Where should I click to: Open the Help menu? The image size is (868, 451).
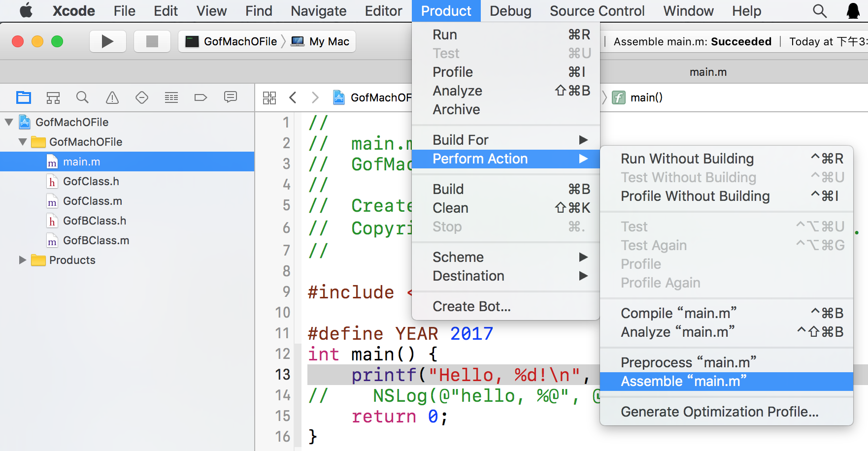tap(746, 11)
